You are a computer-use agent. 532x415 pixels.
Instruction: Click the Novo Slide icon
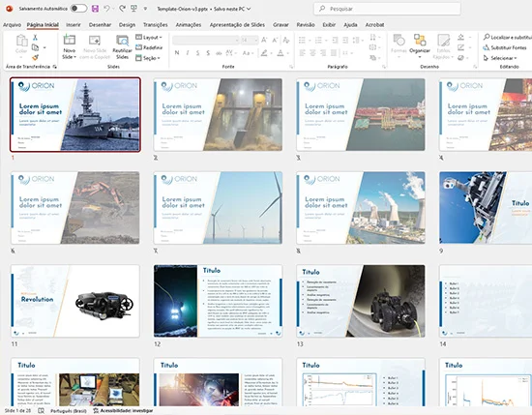pyautogui.click(x=70, y=41)
